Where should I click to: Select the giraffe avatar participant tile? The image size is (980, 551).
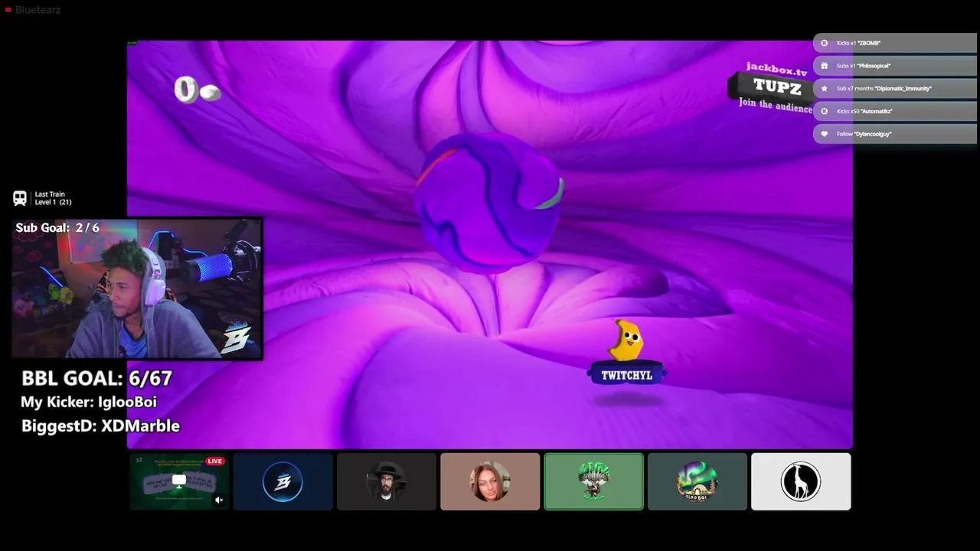(801, 481)
